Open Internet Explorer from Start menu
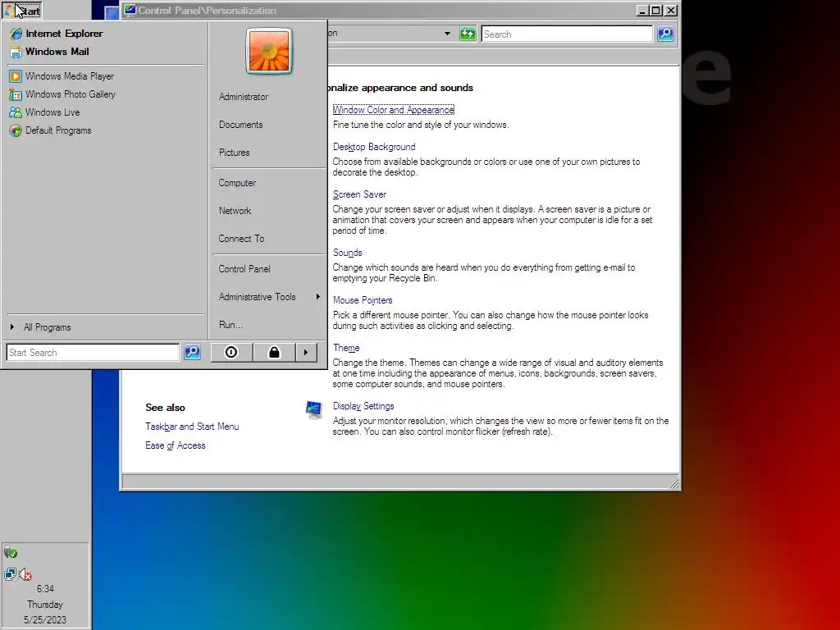 (57, 33)
